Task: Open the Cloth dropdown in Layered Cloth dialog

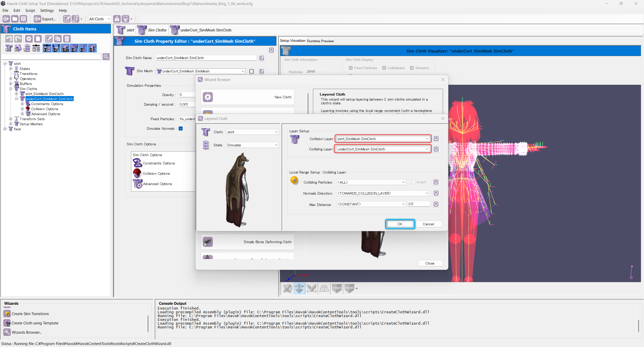Action: (x=253, y=132)
